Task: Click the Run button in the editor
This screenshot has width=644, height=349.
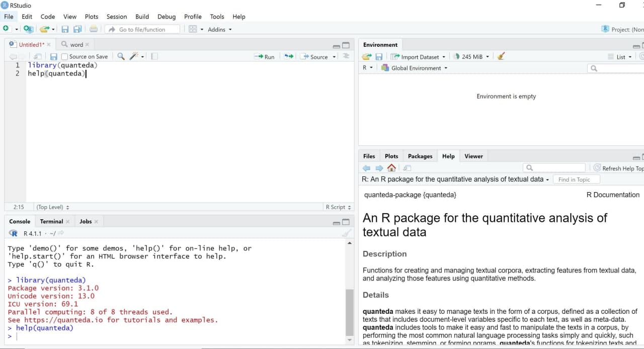Action: tap(265, 57)
